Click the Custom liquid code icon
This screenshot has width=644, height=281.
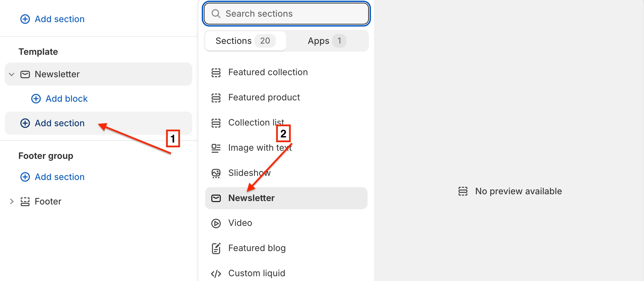tap(216, 274)
